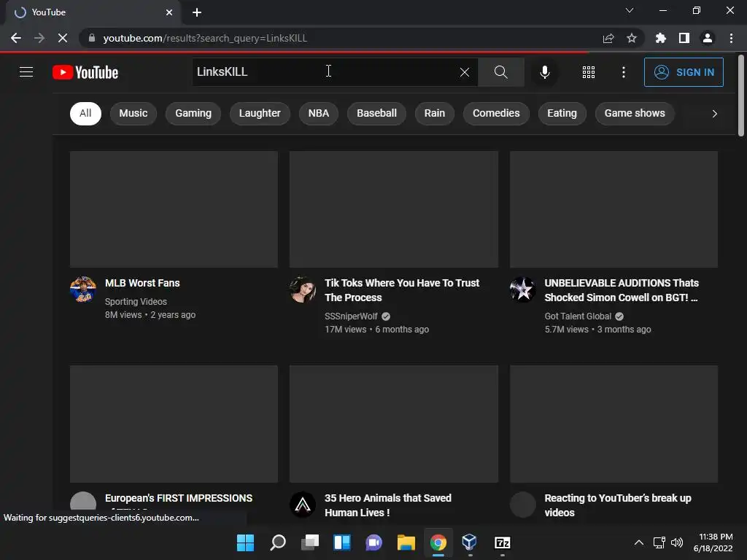Start voice search with microphone icon
This screenshot has height=560, width=747.
click(544, 72)
